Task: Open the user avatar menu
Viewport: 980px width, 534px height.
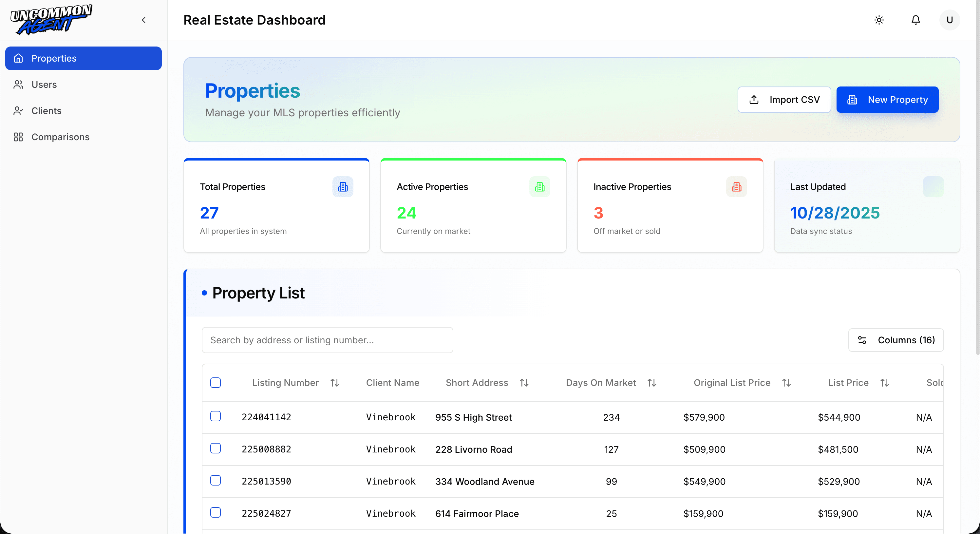Action: pos(949,20)
